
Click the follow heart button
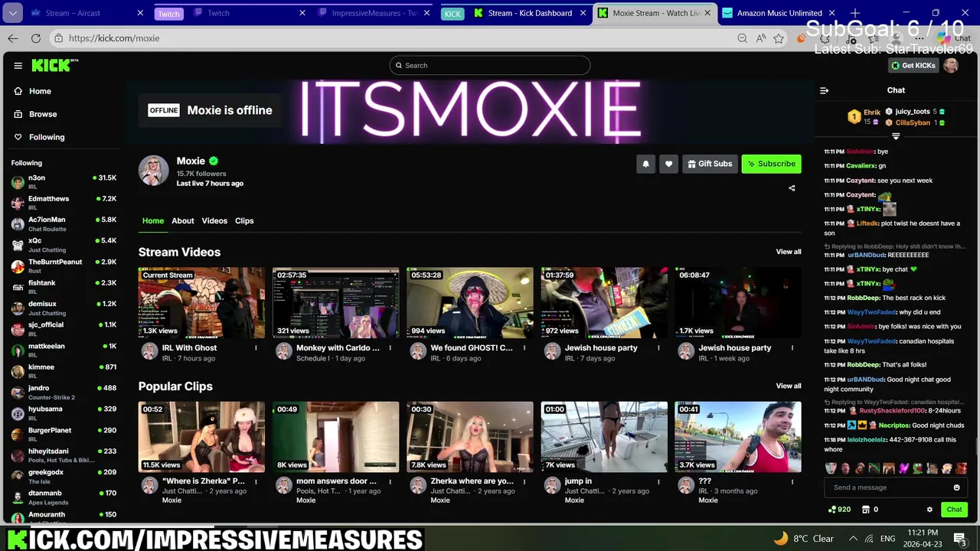click(668, 164)
